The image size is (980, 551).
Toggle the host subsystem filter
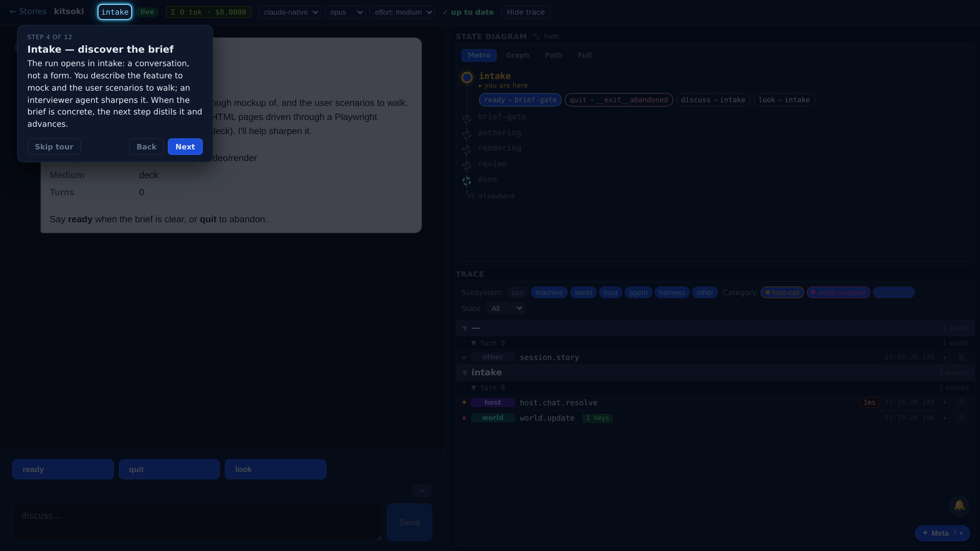coord(610,292)
